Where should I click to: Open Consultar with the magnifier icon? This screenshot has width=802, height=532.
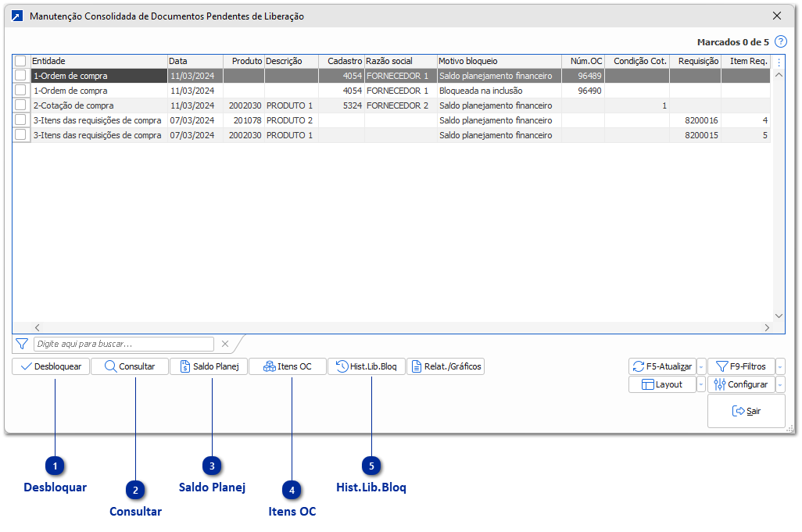tap(130, 366)
